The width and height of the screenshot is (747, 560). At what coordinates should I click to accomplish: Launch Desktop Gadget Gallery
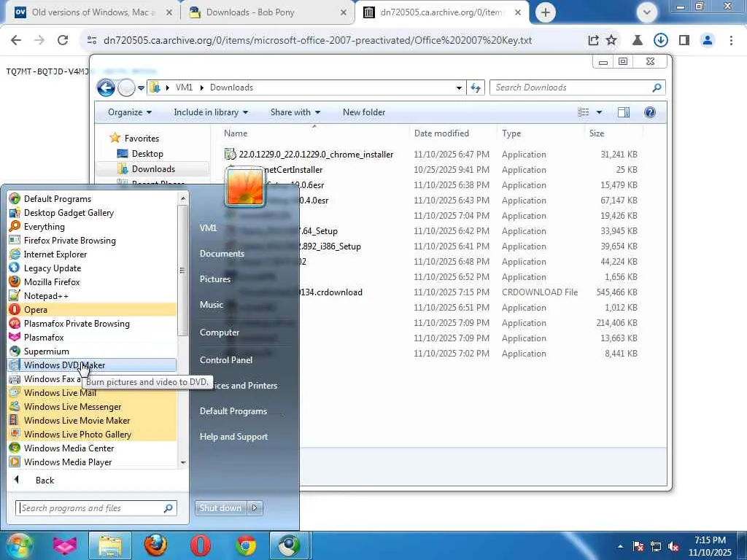(x=69, y=212)
